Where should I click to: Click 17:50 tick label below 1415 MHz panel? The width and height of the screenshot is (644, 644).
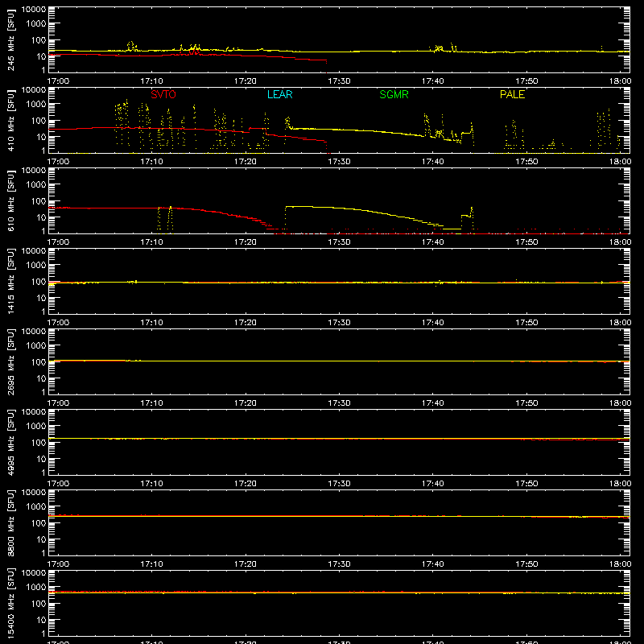click(x=526, y=323)
